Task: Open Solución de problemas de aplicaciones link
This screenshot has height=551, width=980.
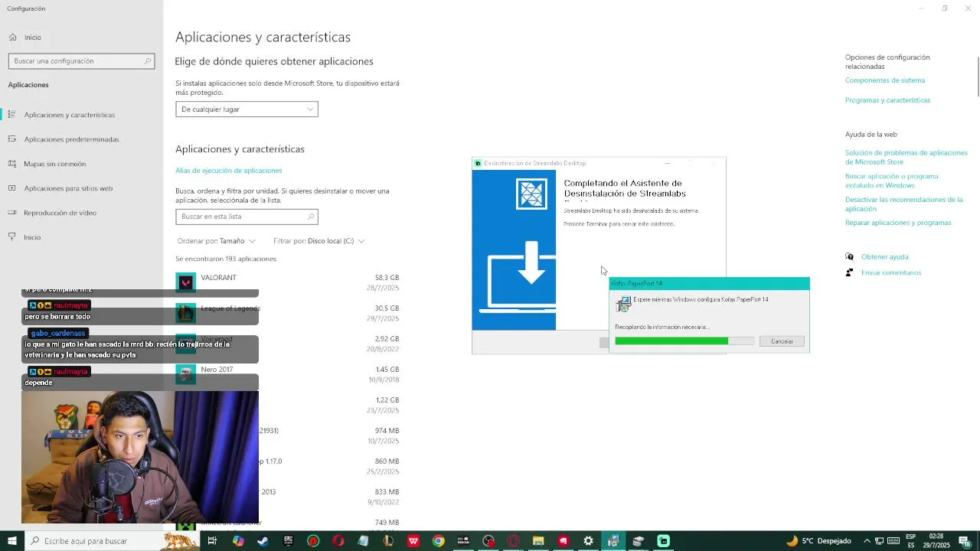Action: 906,157
